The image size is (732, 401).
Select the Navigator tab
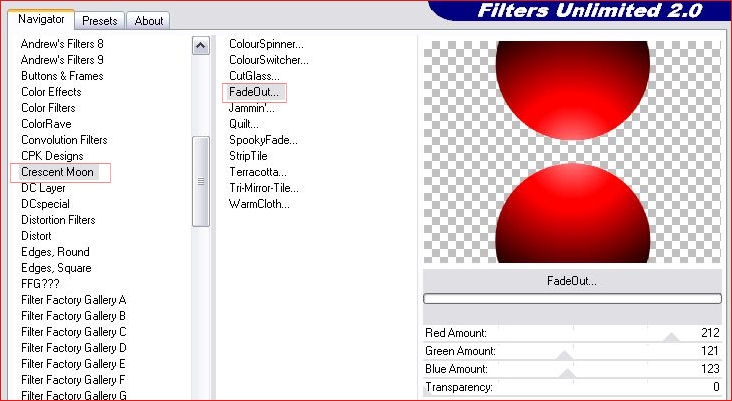click(42, 19)
